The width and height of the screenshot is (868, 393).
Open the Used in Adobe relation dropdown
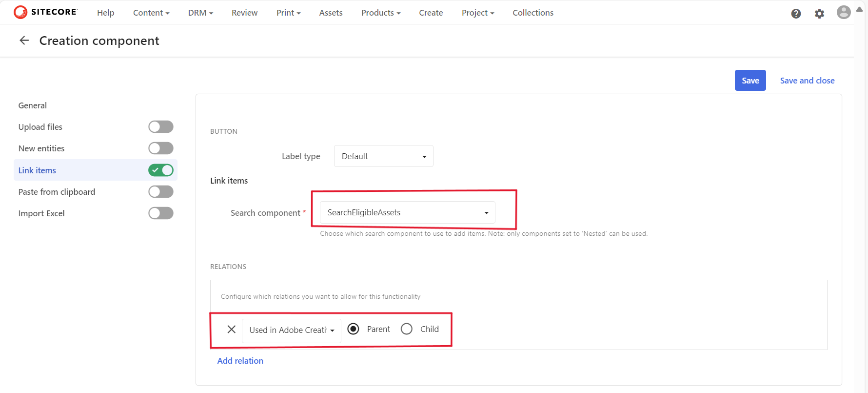coord(291,330)
